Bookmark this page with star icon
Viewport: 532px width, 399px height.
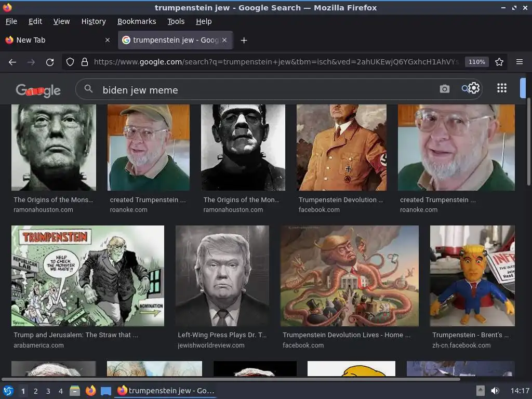499,62
